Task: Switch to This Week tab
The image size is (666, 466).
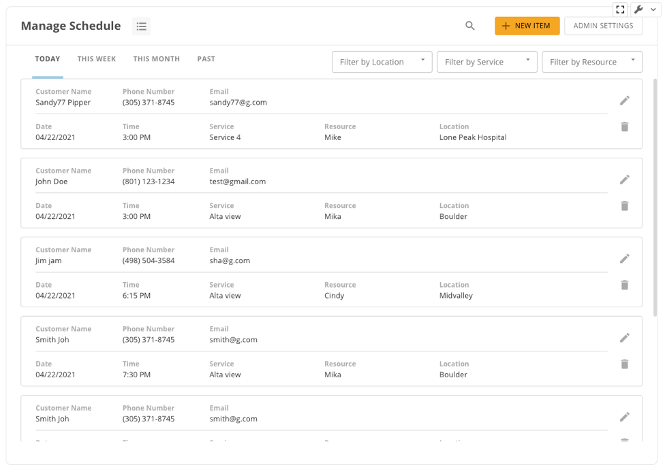Action: point(96,59)
